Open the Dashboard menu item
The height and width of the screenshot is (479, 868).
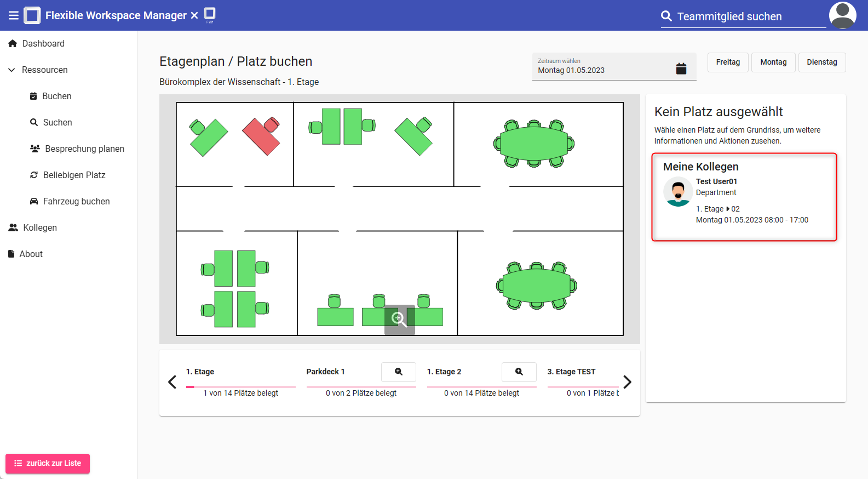tap(43, 44)
